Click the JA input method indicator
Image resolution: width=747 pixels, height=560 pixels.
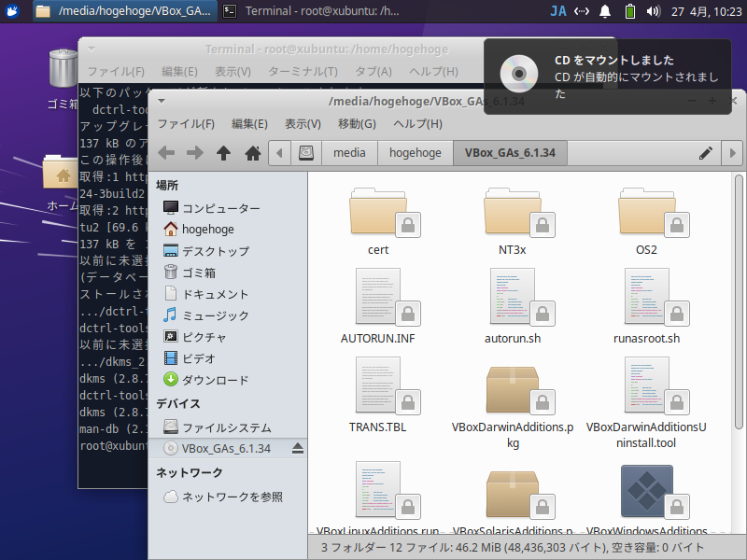(557, 11)
